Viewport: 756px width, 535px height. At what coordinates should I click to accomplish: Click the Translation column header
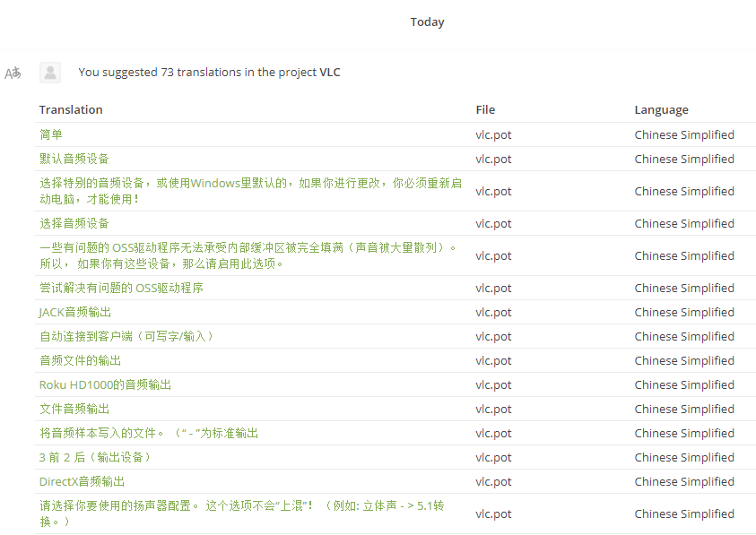pos(71,110)
